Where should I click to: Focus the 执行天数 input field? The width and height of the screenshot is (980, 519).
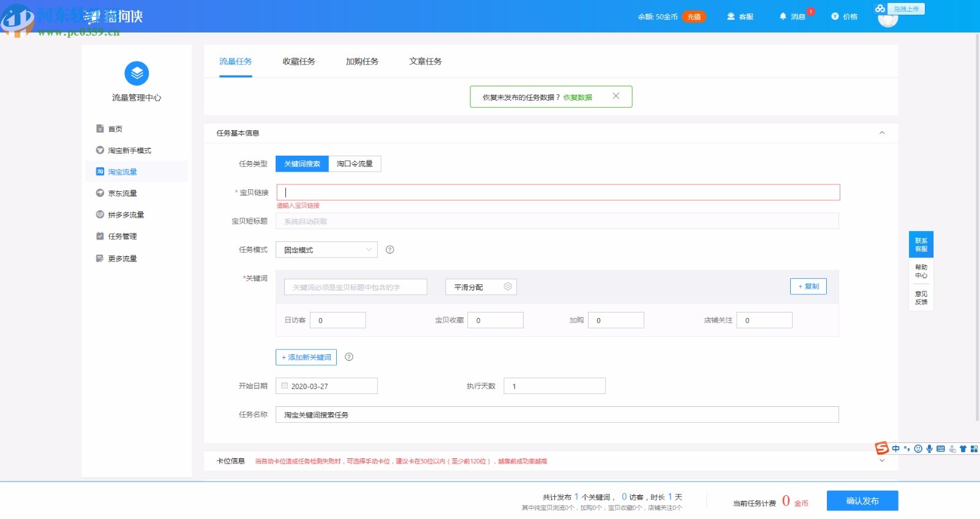coord(554,386)
